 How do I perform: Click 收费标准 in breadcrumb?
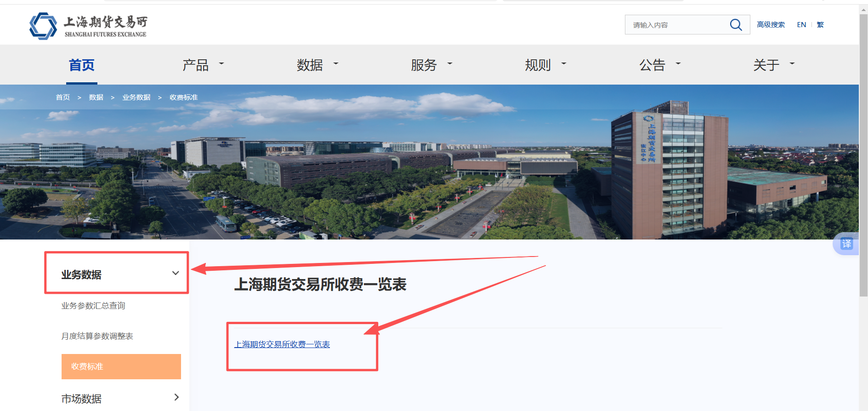(184, 97)
